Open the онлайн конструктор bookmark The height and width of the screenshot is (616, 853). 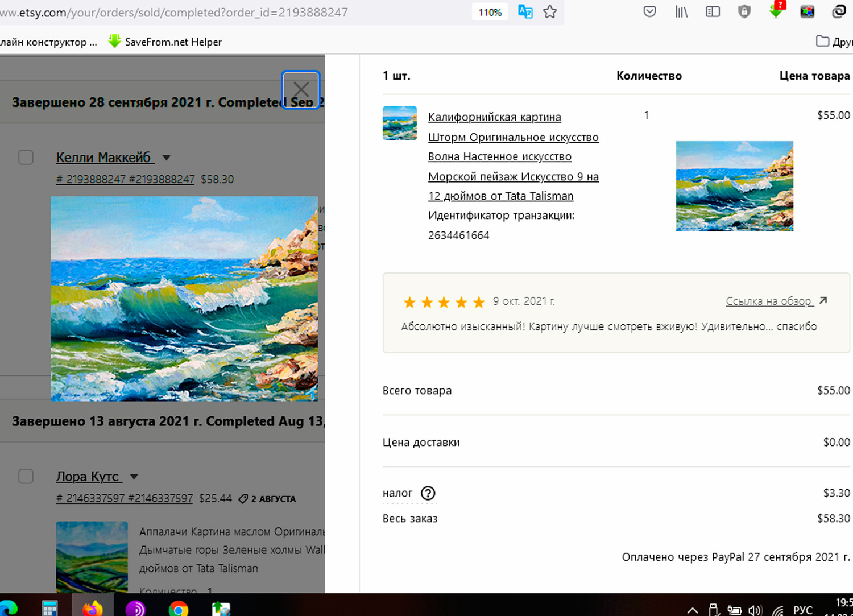point(49,42)
